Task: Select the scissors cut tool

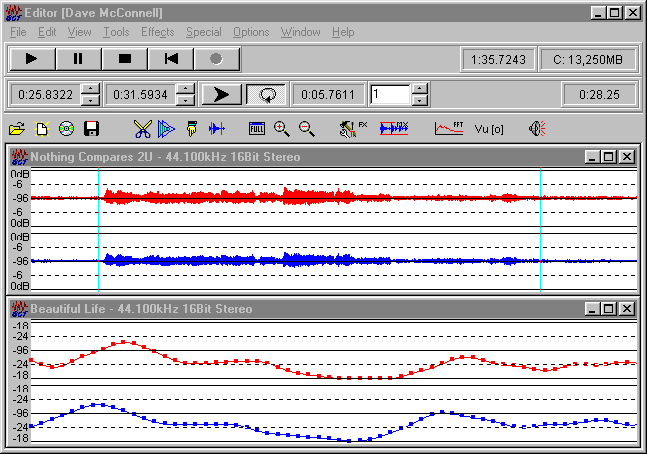Action: pyautogui.click(x=142, y=128)
